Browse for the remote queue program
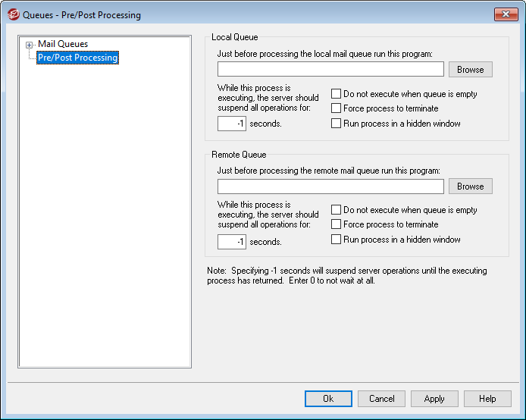 pyautogui.click(x=470, y=186)
